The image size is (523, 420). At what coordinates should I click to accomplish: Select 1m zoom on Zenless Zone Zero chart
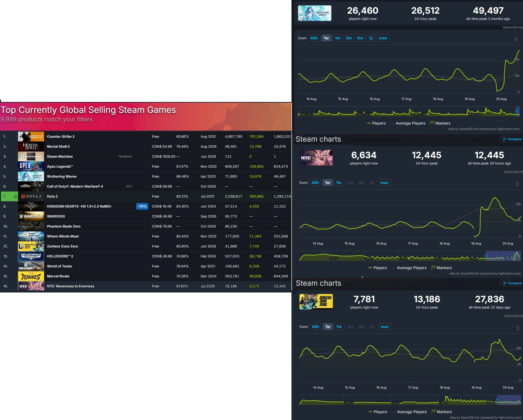(x=339, y=327)
